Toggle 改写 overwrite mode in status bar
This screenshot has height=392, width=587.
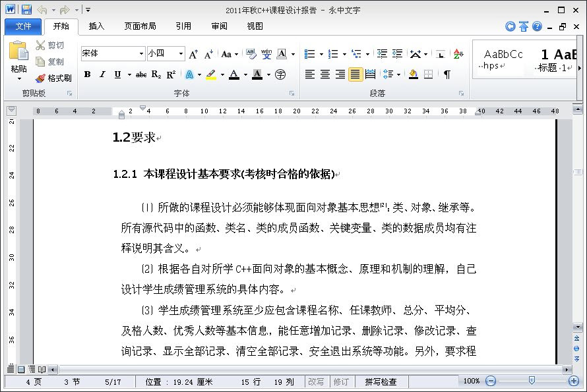click(316, 381)
